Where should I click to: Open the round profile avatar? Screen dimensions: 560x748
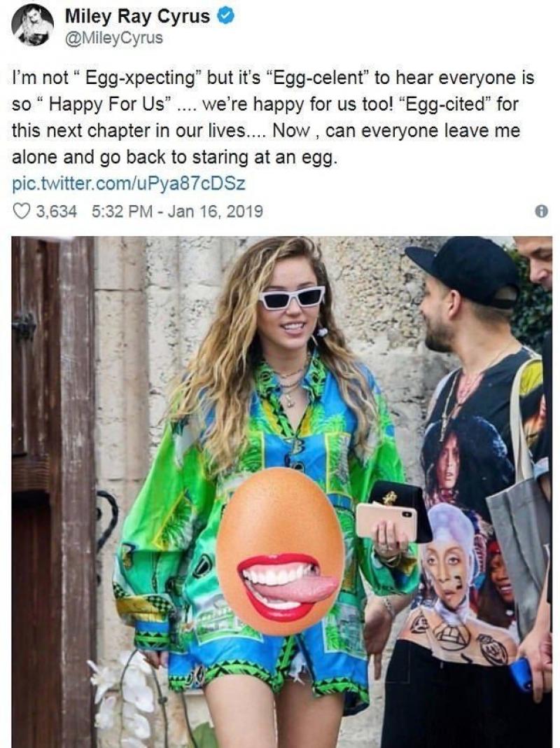tap(32, 28)
